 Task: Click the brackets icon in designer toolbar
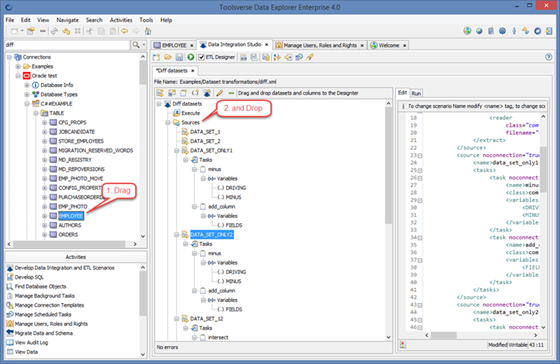tap(195, 93)
